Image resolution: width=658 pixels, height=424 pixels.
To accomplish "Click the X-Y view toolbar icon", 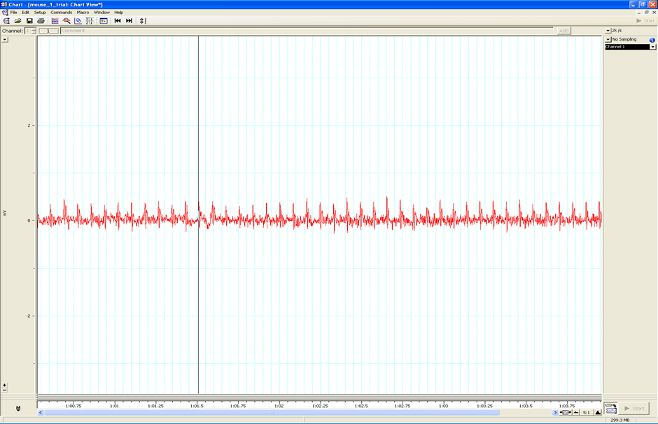I will [x=78, y=21].
